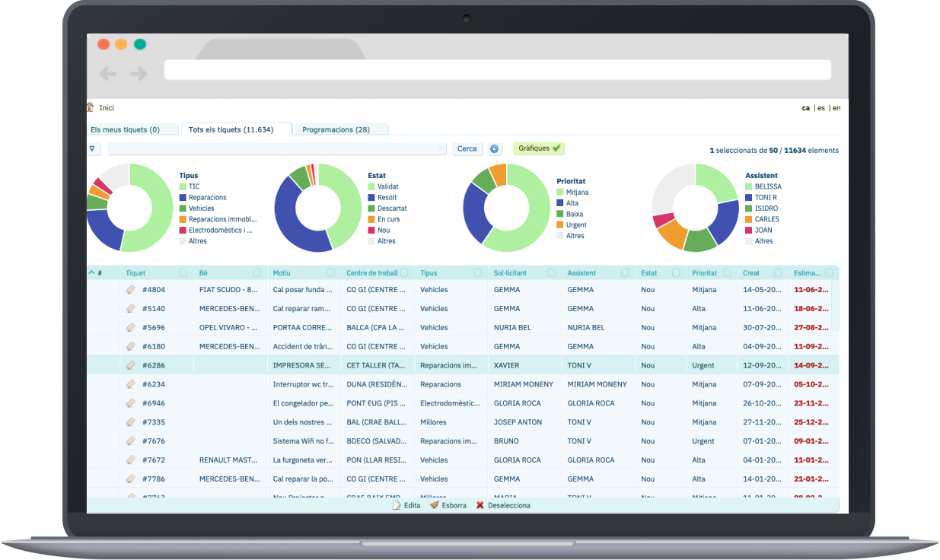Tick the Assistent column header checkbox
940x560 pixels.
coord(625,272)
